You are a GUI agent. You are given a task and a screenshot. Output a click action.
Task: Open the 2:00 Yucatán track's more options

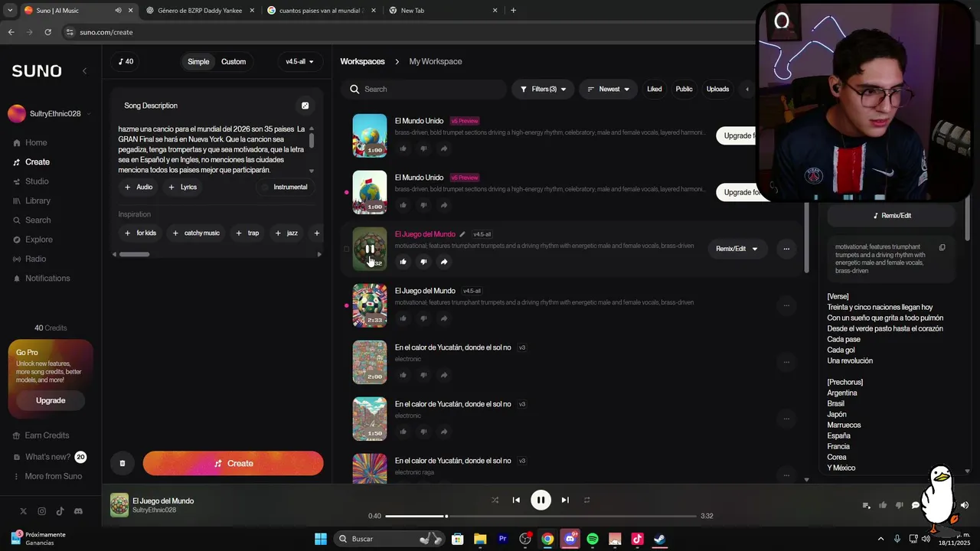click(786, 362)
